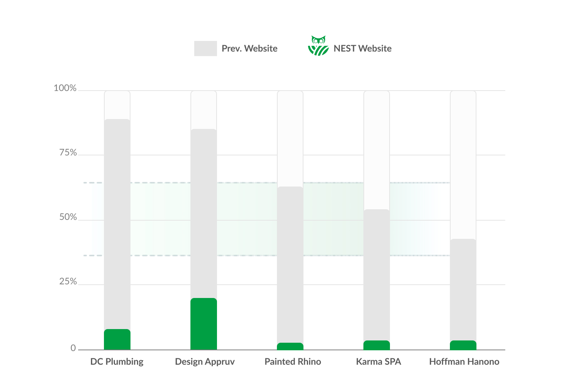
Task: Click Design Appruv's gray previous website bar
Action: pos(204,212)
